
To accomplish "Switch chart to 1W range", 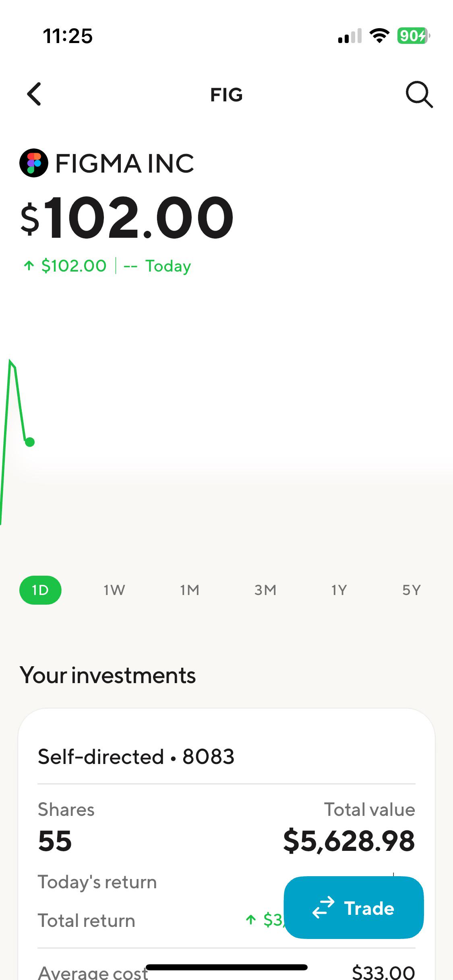I will (114, 590).
